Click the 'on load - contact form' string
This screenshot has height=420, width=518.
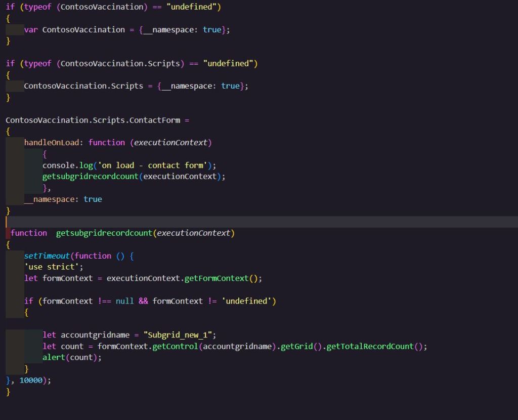tap(159, 165)
